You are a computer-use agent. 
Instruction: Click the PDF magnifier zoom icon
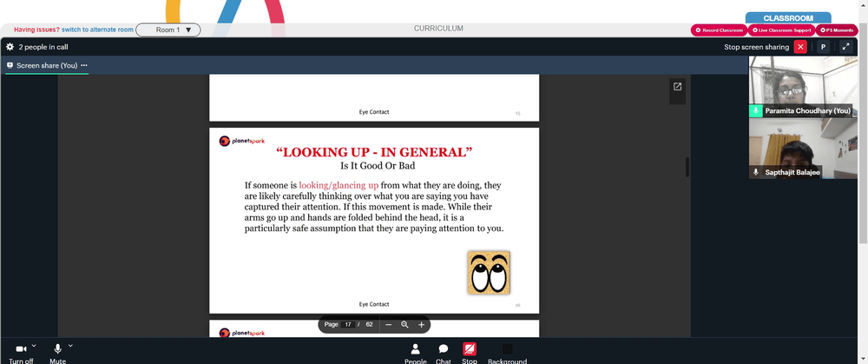click(x=404, y=325)
